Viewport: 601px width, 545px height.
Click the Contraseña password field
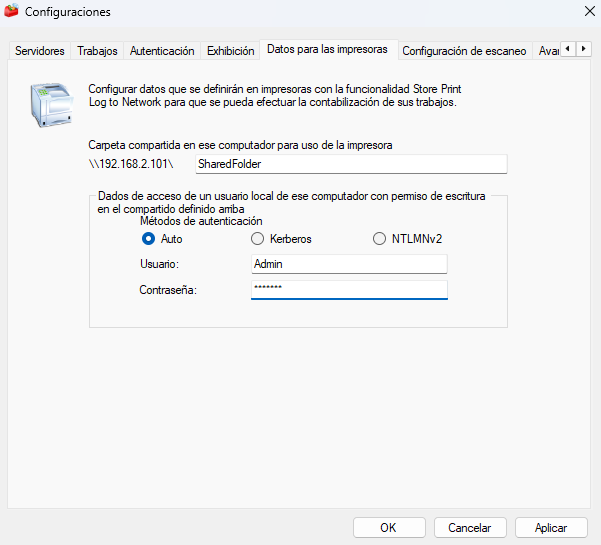click(x=349, y=290)
